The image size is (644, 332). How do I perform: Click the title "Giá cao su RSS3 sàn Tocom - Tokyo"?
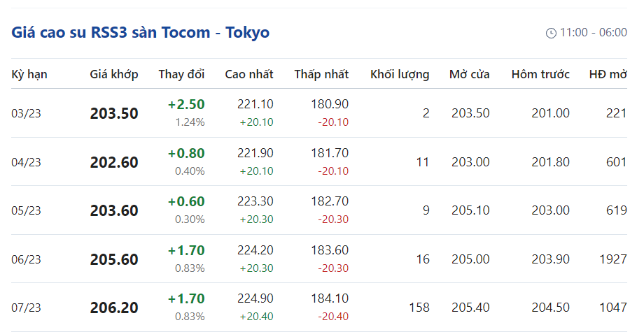(140, 32)
